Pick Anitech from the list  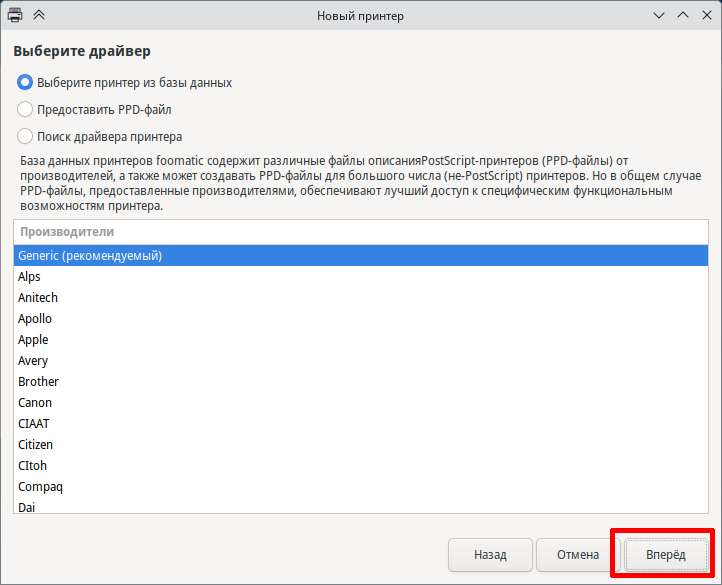point(361,298)
